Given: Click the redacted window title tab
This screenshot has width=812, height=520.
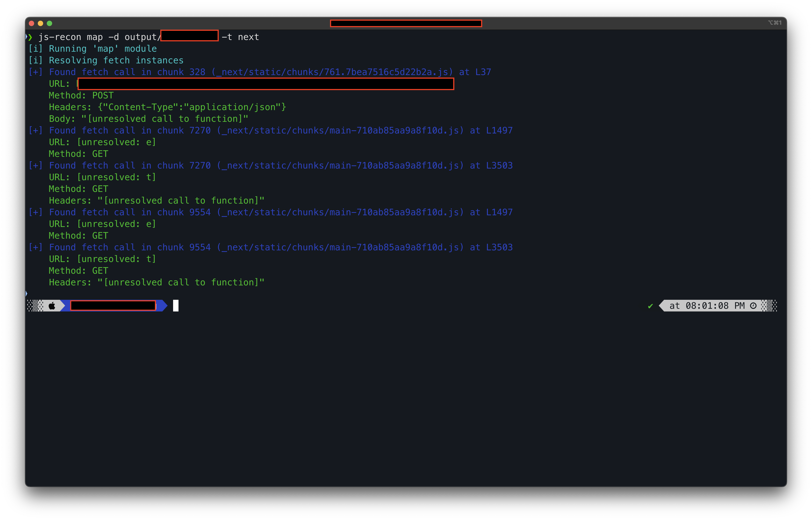Looking at the screenshot, I should [x=405, y=23].
